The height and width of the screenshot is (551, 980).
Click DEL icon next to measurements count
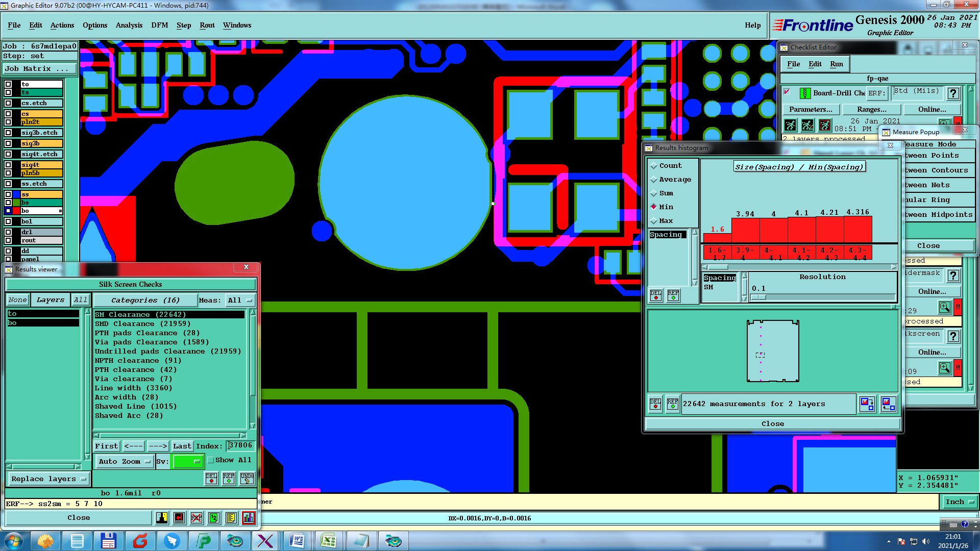tap(655, 404)
